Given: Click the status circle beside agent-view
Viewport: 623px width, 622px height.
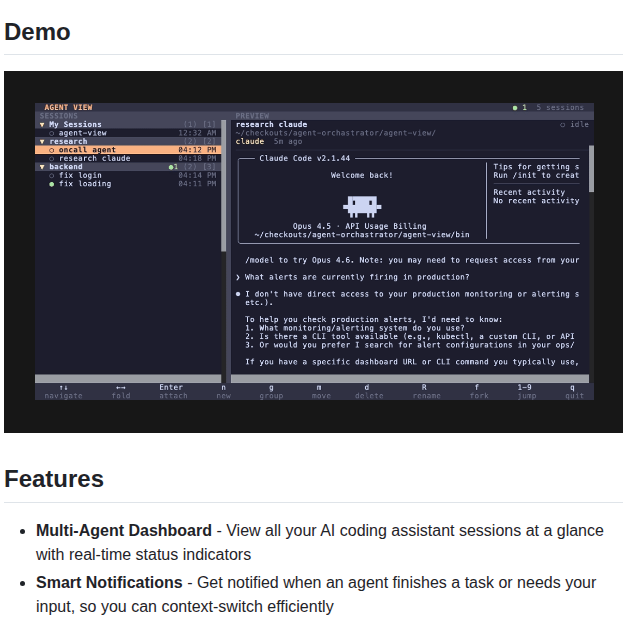Looking at the screenshot, I should click(x=52, y=133).
